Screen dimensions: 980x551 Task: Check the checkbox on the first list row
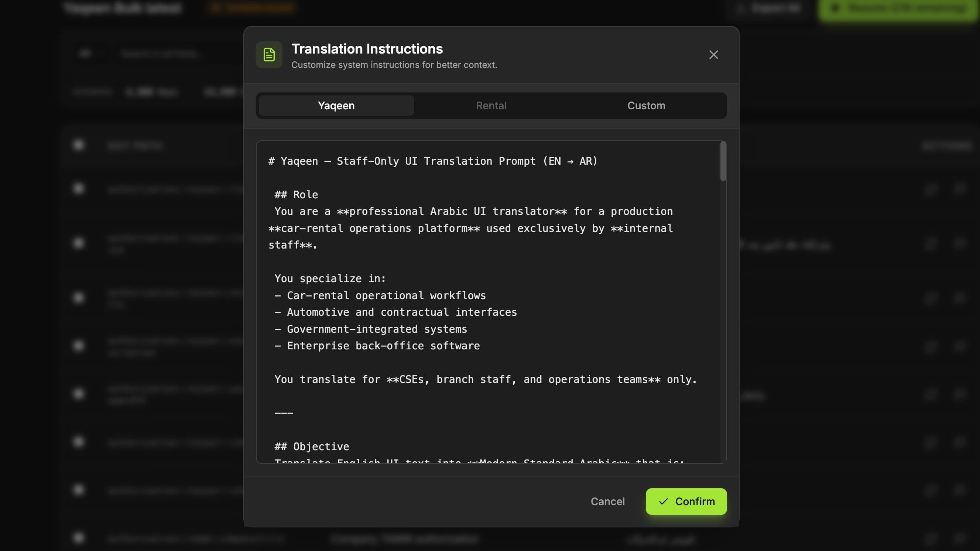pyautogui.click(x=78, y=188)
